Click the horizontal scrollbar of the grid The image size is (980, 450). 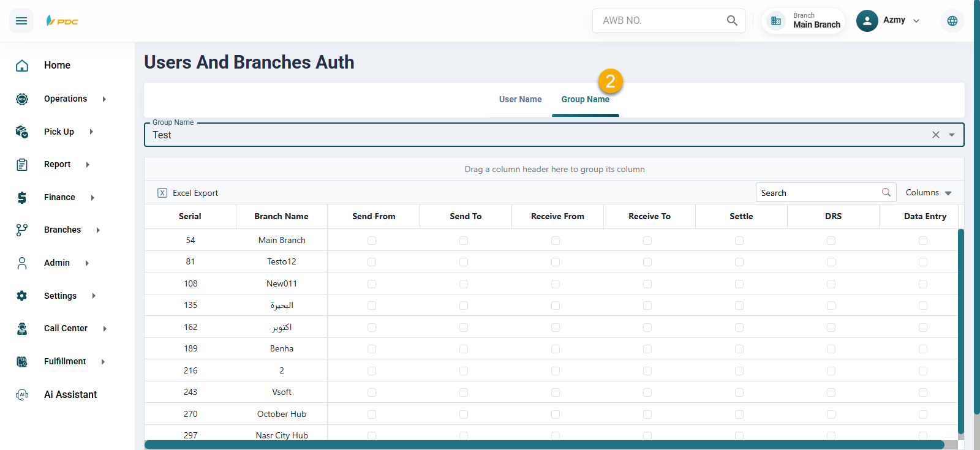[x=544, y=444]
